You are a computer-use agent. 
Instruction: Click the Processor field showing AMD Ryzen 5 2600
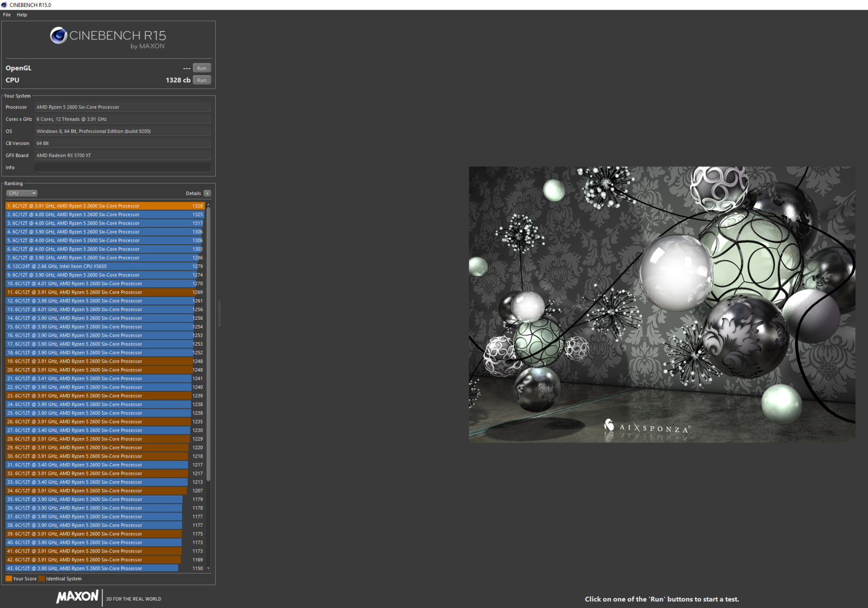click(x=123, y=107)
